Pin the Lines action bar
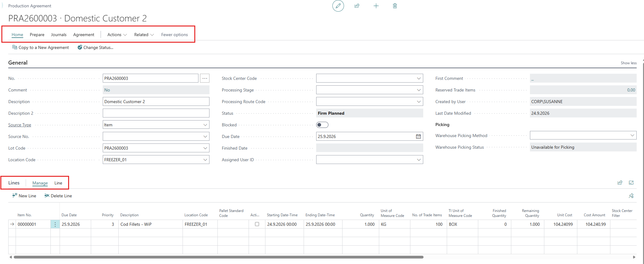 631,196
